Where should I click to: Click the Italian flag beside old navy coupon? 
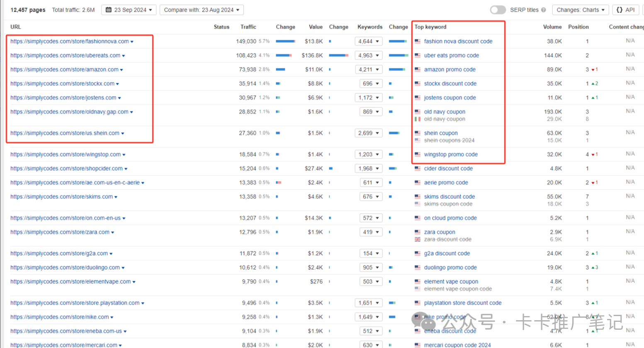pyautogui.click(x=418, y=119)
